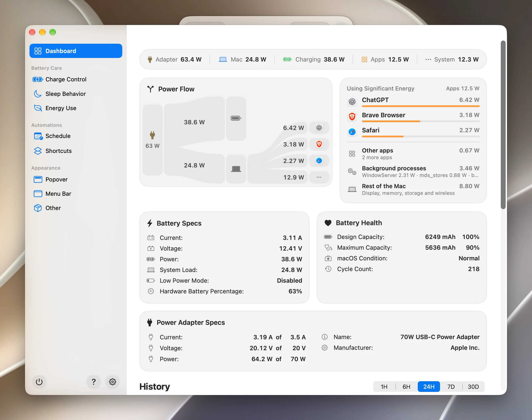Image resolution: width=532 pixels, height=420 pixels.
Task: Click Rest of the Mac laptop icon
Action: [x=352, y=189]
